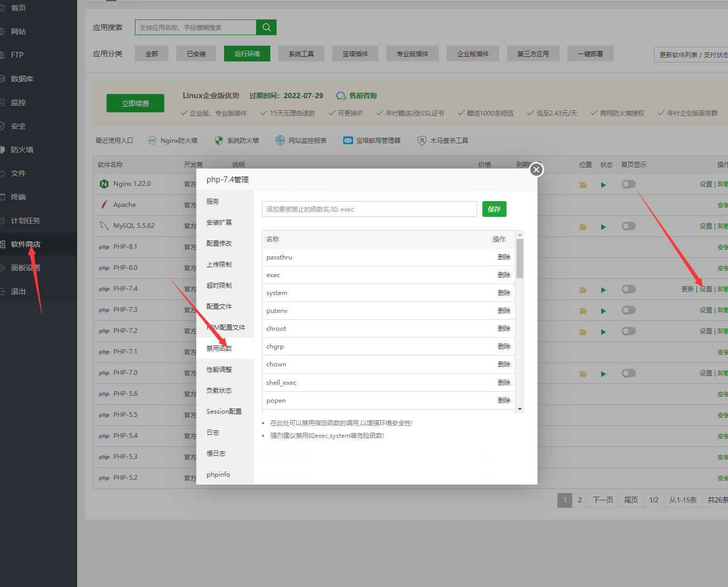Image resolution: width=728 pixels, height=587 pixels.
Task: Click Settings link in Nginx row
Action: [706, 184]
